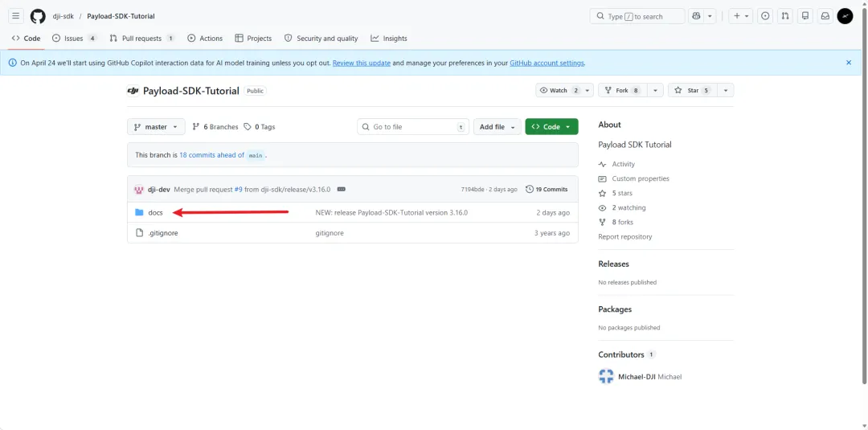The width and height of the screenshot is (868, 430).
Task: Open commit 7194bde link
Action: coord(472,189)
